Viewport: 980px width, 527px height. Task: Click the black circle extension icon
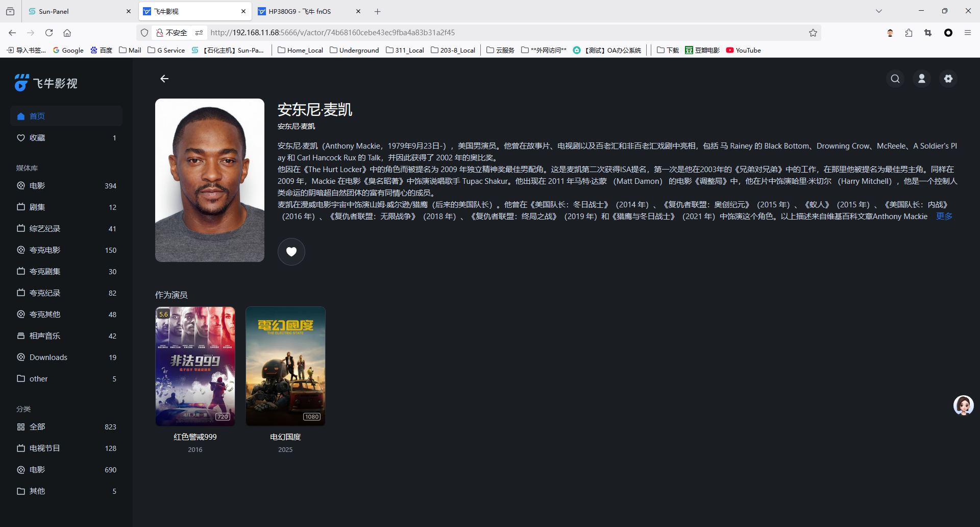coord(948,33)
